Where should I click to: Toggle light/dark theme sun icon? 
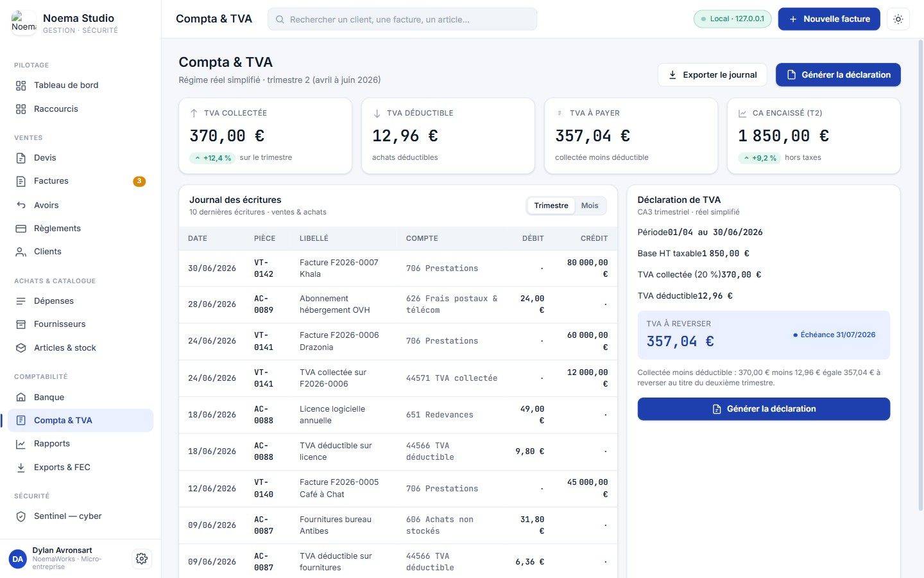[x=898, y=19]
